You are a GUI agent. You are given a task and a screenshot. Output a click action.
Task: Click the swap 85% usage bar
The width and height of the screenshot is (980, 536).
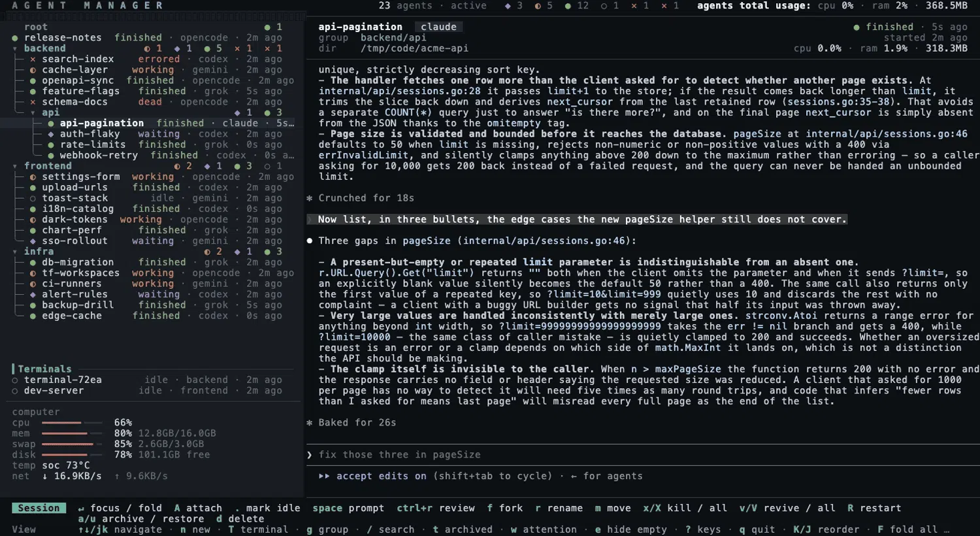(x=72, y=444)
